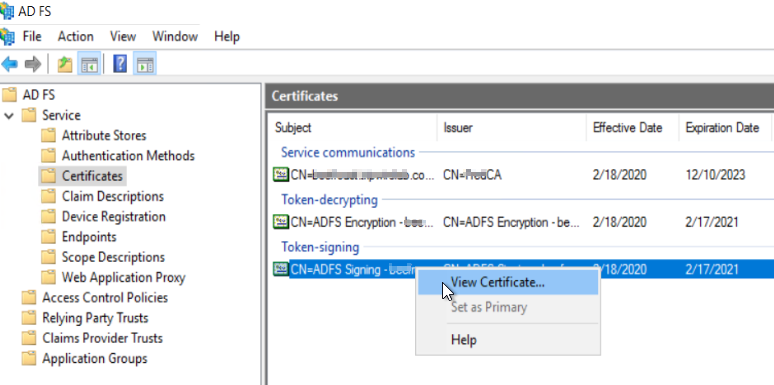The image size is (774, 385).
Task: Click the Token-signing group heading
Action: point(320,247)
